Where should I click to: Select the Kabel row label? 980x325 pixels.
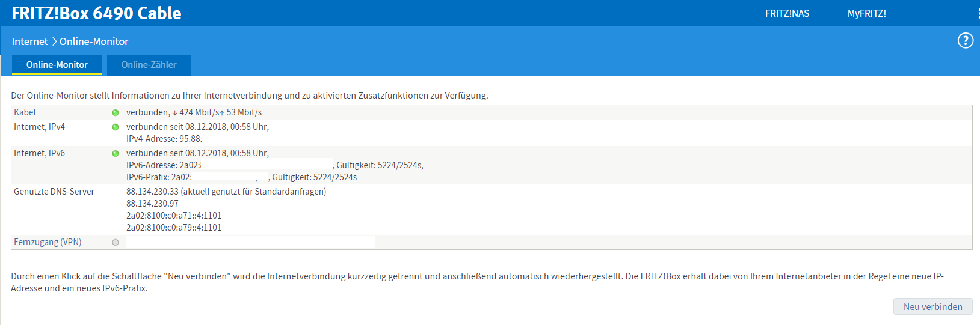25,112
